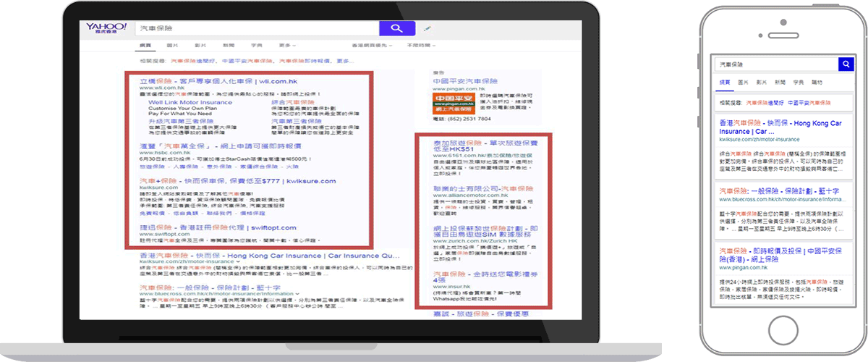Screen dimensions: 868x362
Task: Select the 網頁 tab on the laptop
Action: [145, 45]
